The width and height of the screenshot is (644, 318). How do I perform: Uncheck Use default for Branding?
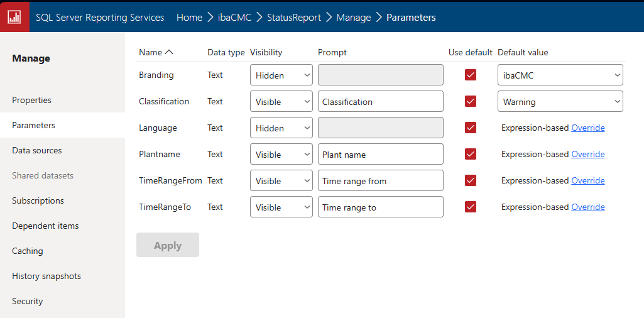[x=471, y=75]
